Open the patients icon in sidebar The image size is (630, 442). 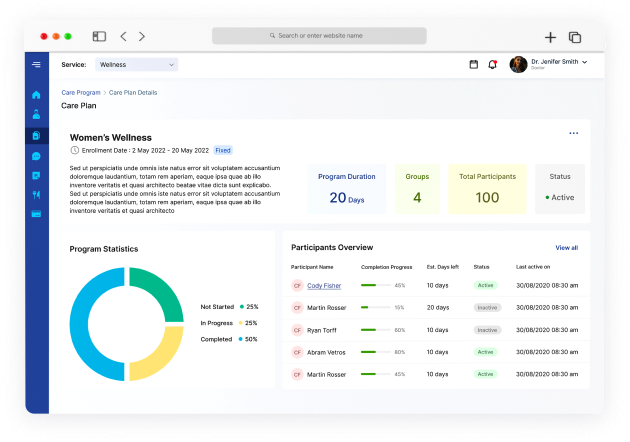pyautogui.click(x=36, y=115)
